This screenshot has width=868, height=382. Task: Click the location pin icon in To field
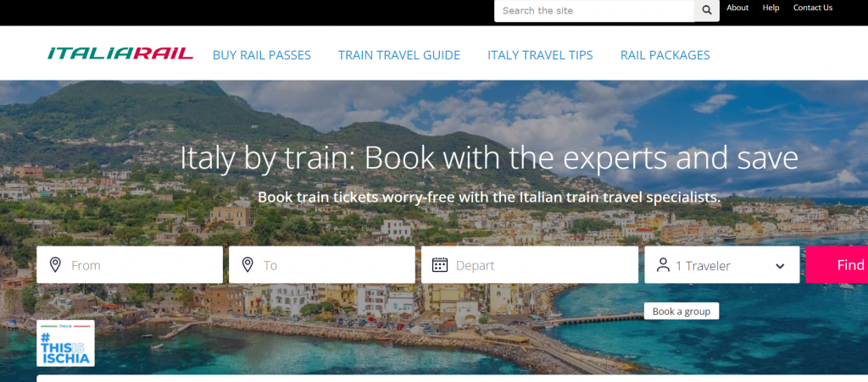coord(248,265)
